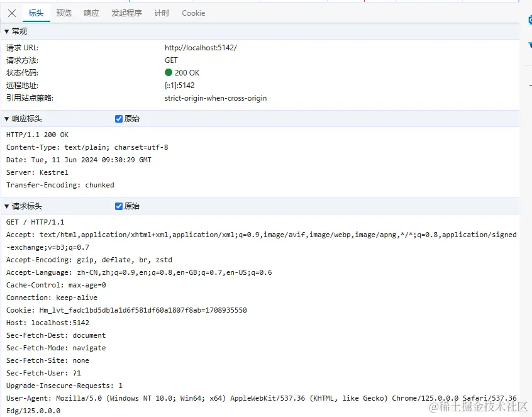The image size is (532, 417).
Task: Uncheck 原始 for response headers
Action: click(x=119, y=119)
